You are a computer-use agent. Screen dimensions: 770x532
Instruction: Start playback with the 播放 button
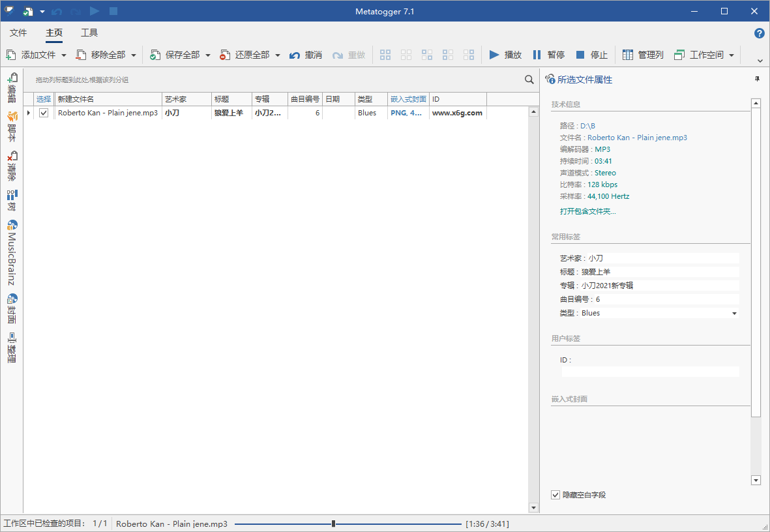point(505,55)
